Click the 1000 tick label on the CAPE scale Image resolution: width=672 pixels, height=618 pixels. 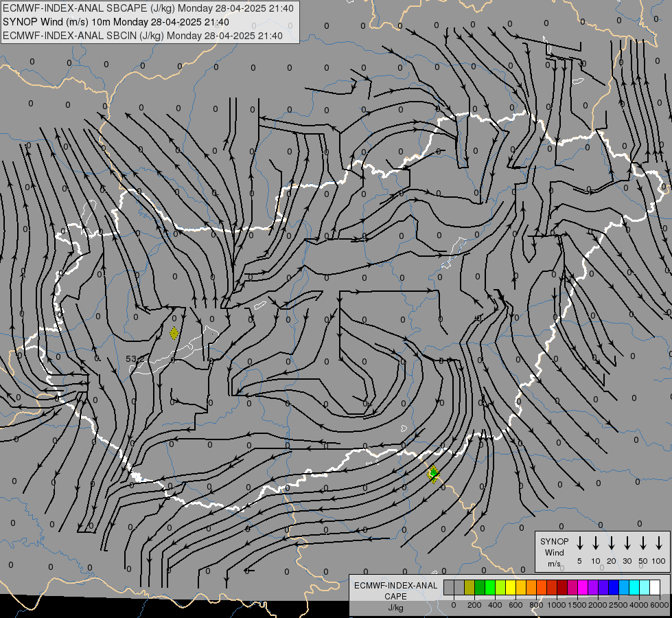pyautogui.click(x=557, y=605)
